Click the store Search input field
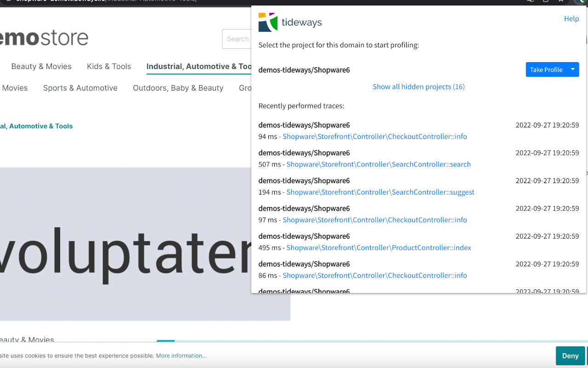The width and height of the screenshot is (588, 368). pyautogui.click(x=237, y=39)
